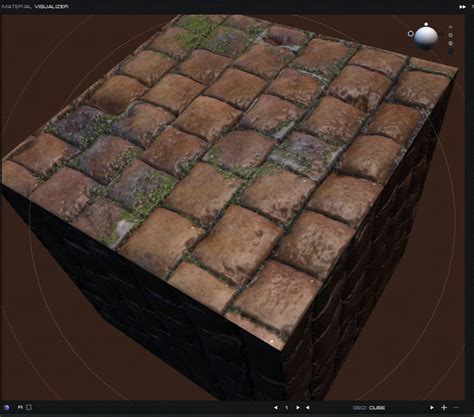The width and height of the screenshot is (474, 417).
Task: Click the small "R" icon in the bottom bar
Action: pos(20,407)
